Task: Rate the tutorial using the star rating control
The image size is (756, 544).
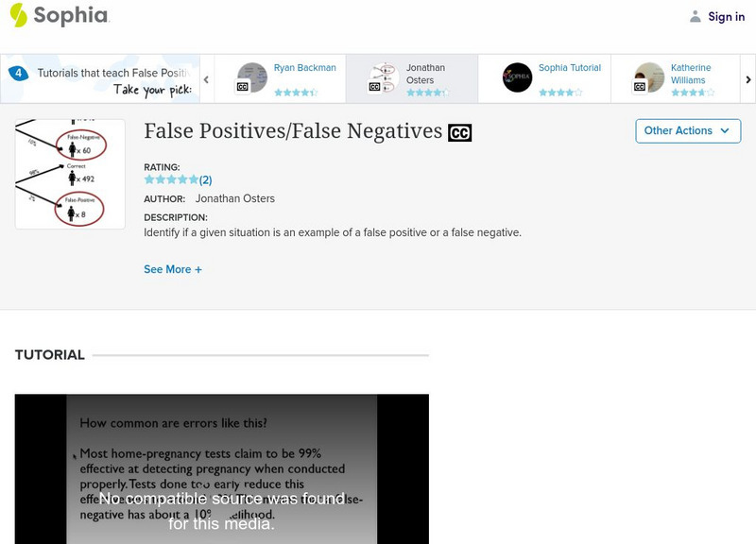Action: point(172,179)
